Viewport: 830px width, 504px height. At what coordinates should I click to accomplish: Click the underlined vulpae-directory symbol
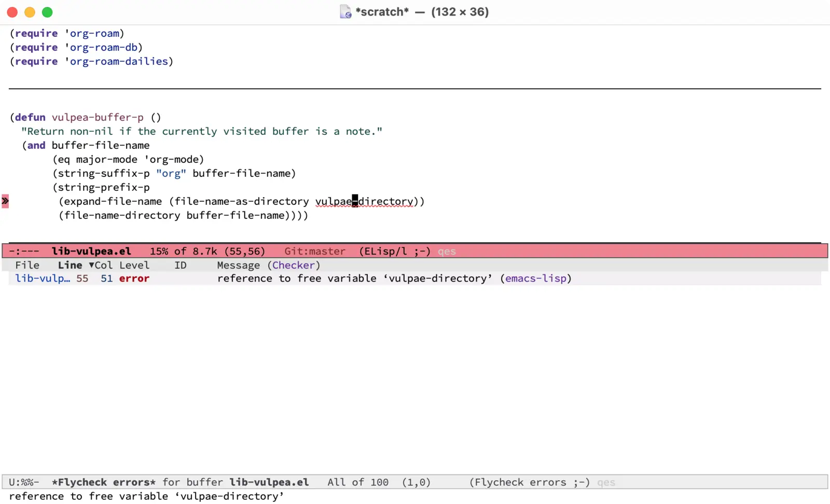365,202
